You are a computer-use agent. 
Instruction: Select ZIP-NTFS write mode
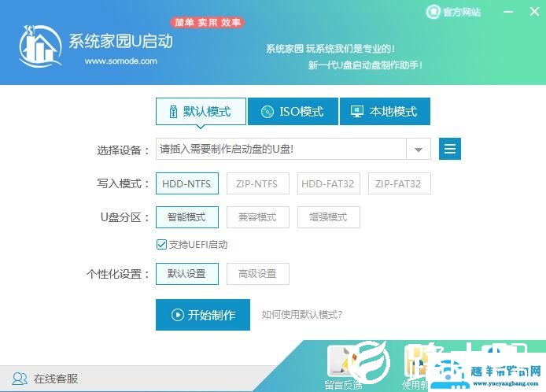[x=258, y=183]
